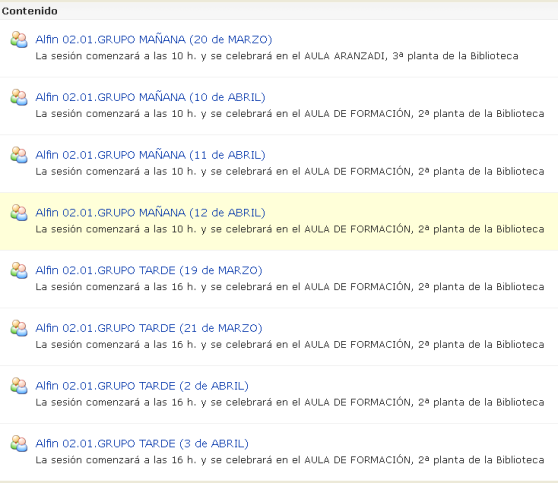Click group icon beside TARDE 19 de MARZO
This screenshot has width=558, height=483.
19,271
